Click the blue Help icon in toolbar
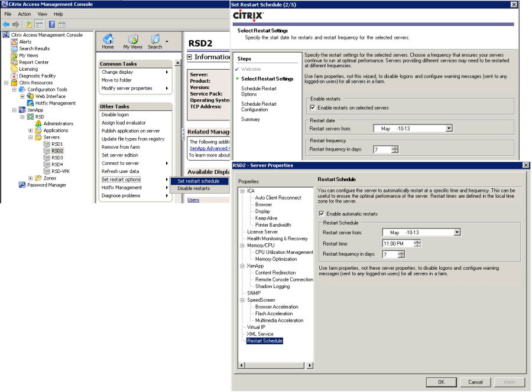532x392 pixels. 52,24
